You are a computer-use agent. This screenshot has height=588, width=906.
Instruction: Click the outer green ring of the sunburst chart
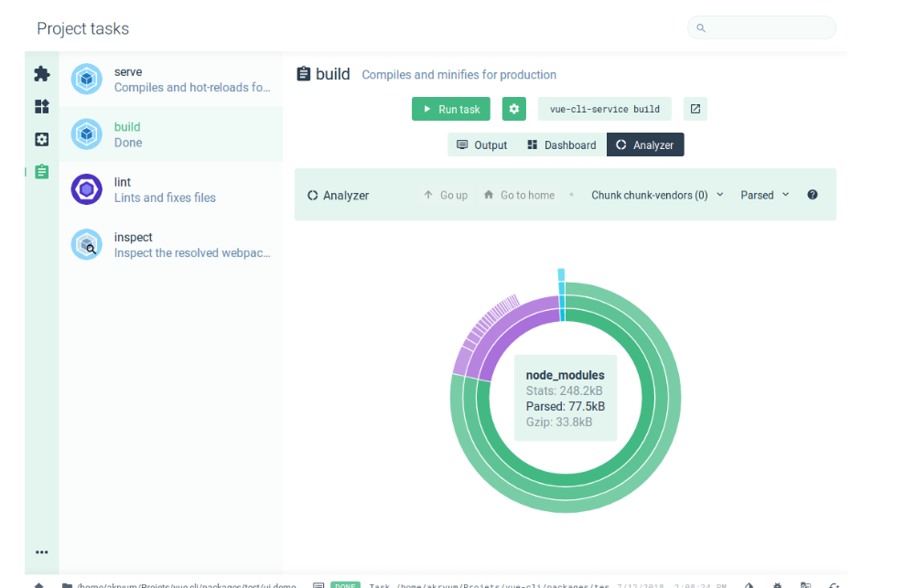674,399
